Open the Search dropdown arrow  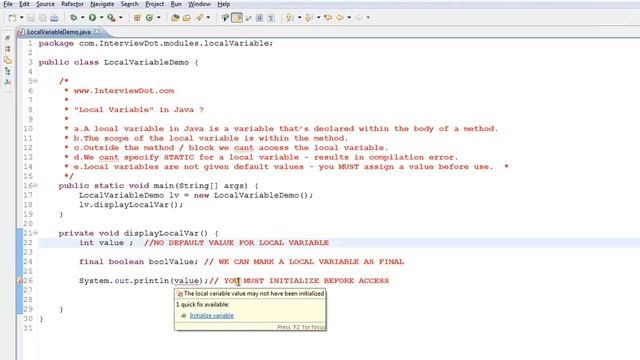click(x=208, y=18)
